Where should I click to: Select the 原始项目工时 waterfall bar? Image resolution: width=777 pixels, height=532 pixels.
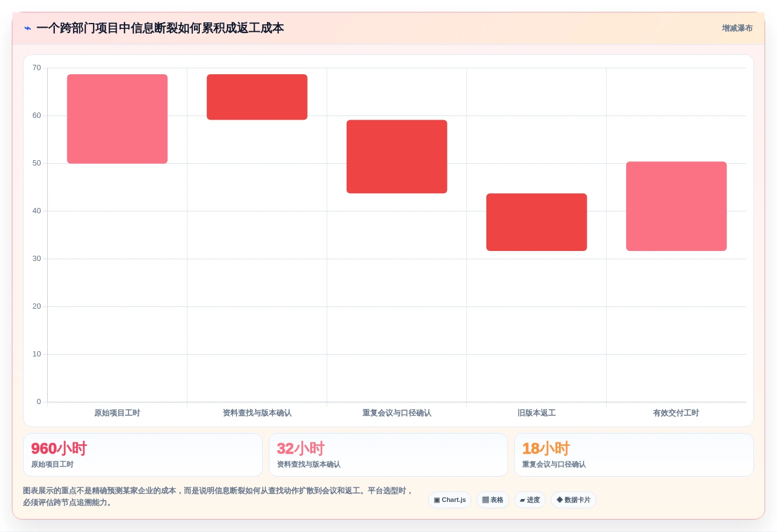(x=117, y=119)
